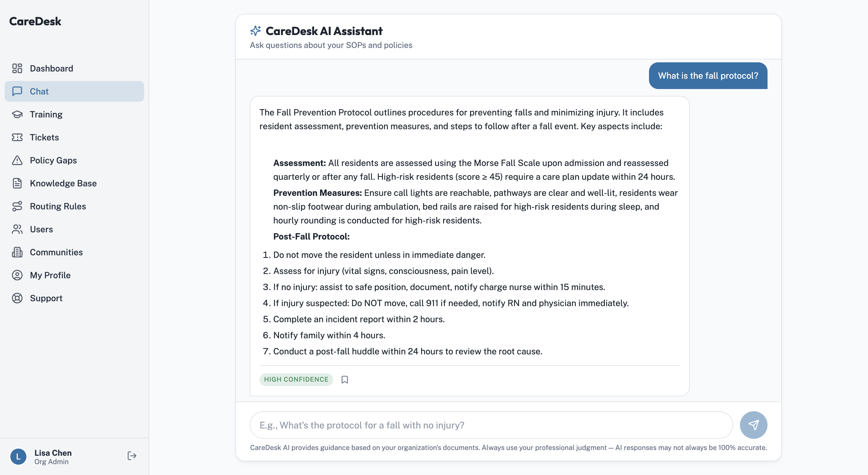Click the logout icon beside Lisa Chen
The height and width of the screenshot is (475, 868).
click(x=132, y=456)
